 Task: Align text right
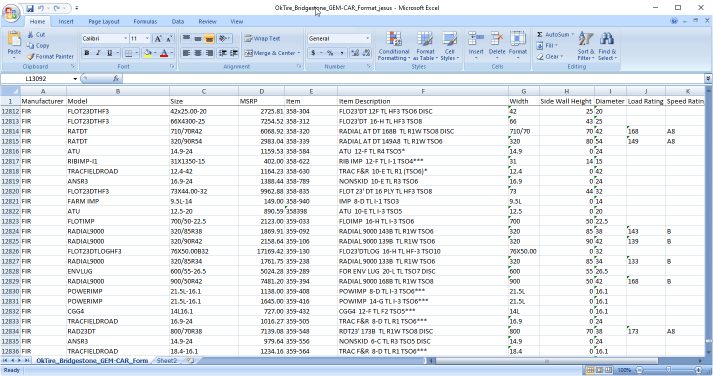tap(209, 53)
